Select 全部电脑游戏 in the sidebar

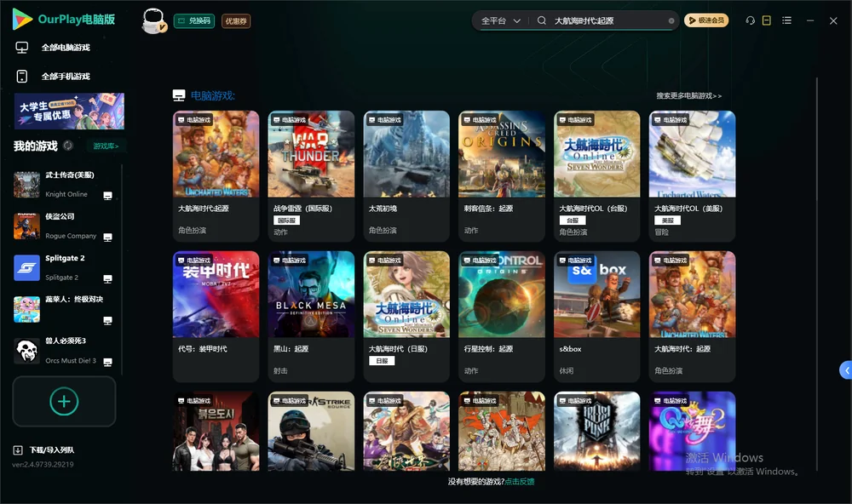click(x=66, y=48)
